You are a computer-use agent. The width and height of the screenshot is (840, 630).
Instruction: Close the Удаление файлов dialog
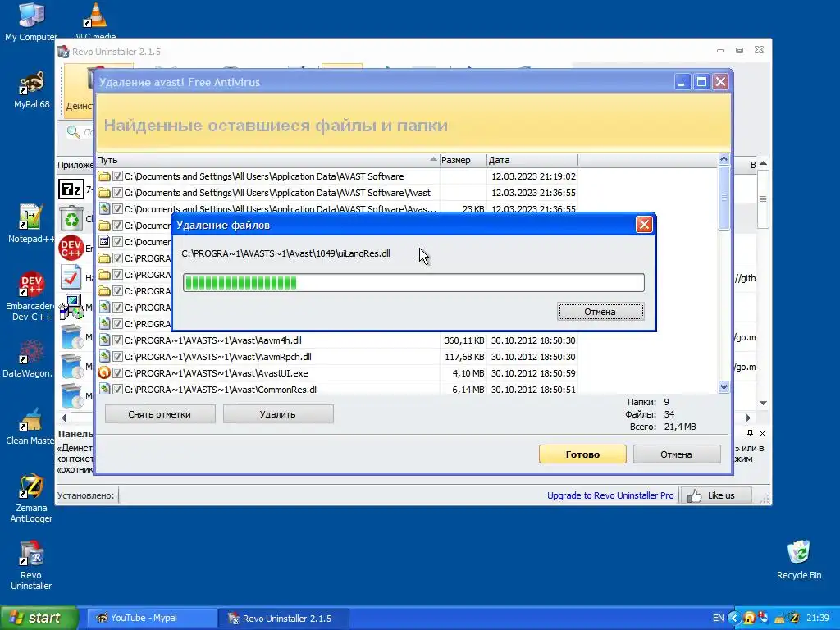click(644, 225)
